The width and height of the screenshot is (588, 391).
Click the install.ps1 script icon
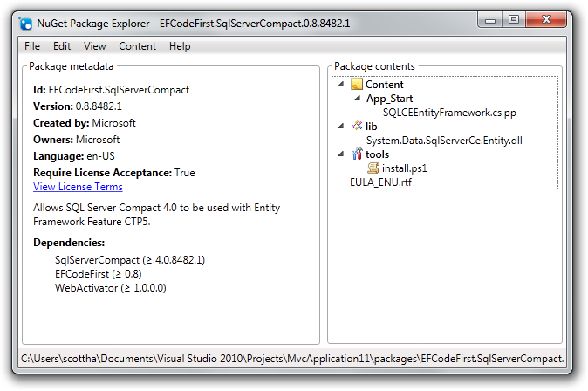click(x=373, y=168)
